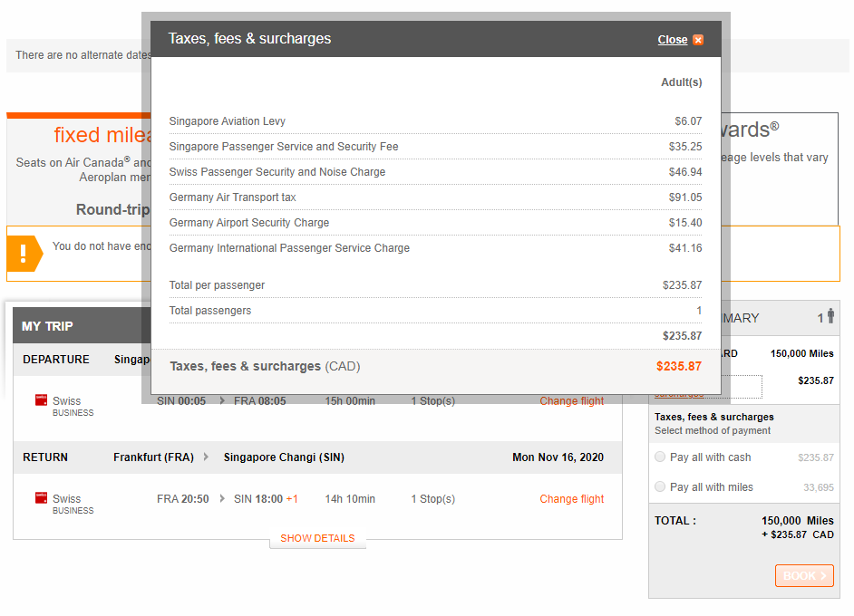Change the departure Swiss flight
Screen dimensions: 854x616
(571, 401)
